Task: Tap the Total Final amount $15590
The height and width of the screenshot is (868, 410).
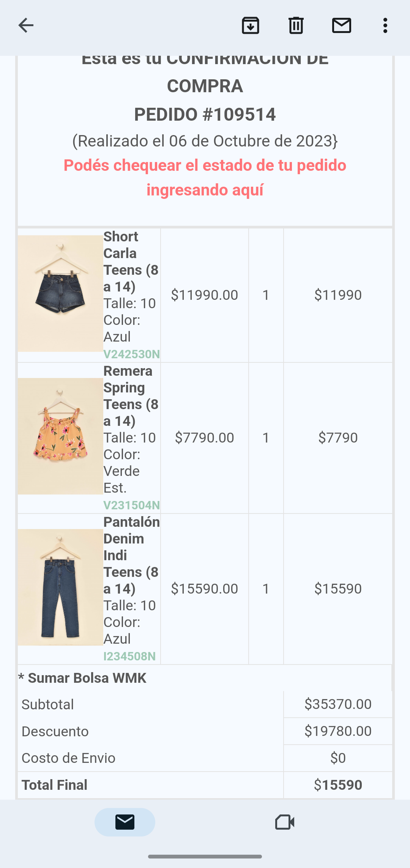Action: 338,785
